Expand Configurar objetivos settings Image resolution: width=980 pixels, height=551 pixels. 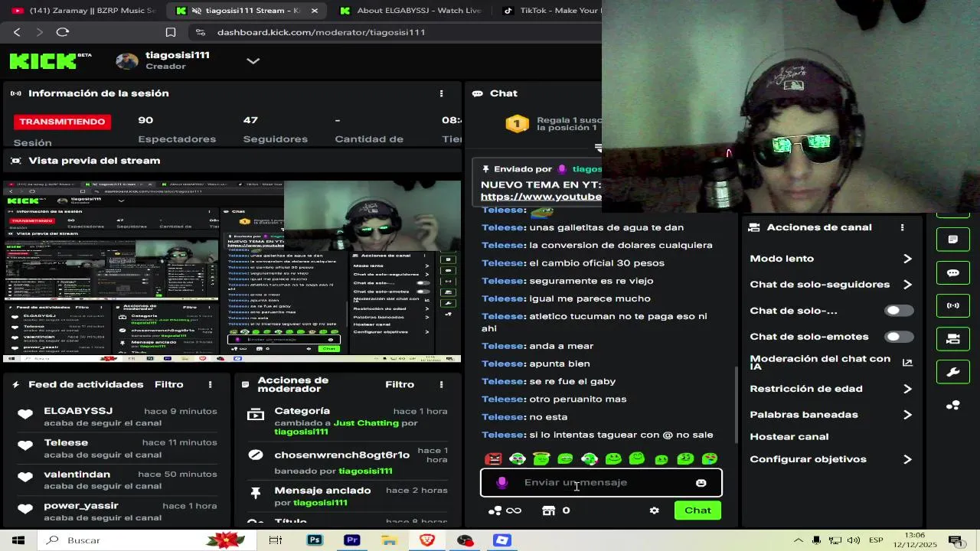[x=907, y=459]
